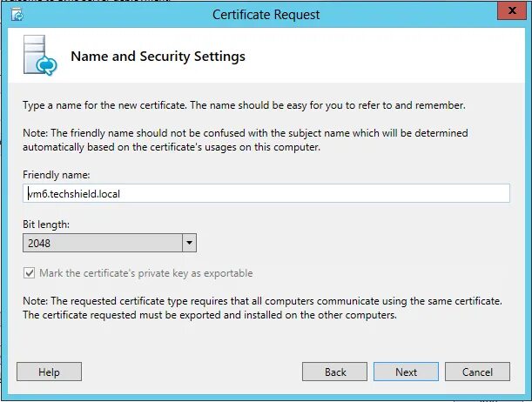This screenshot has height=402, width=532.
Task: Click the 2048 bit length combo box
Action: click(103, 244)
